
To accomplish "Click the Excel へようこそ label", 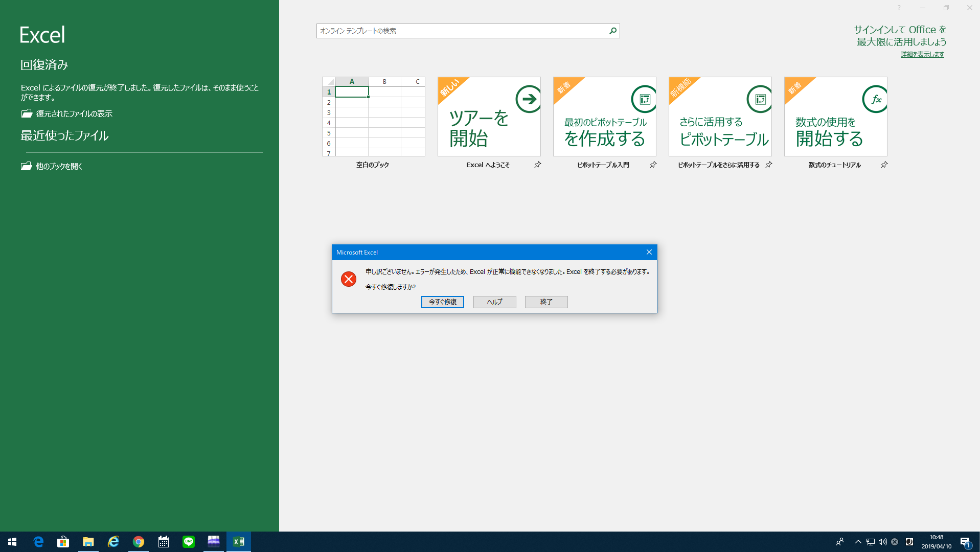I will (x=488, y=165).
